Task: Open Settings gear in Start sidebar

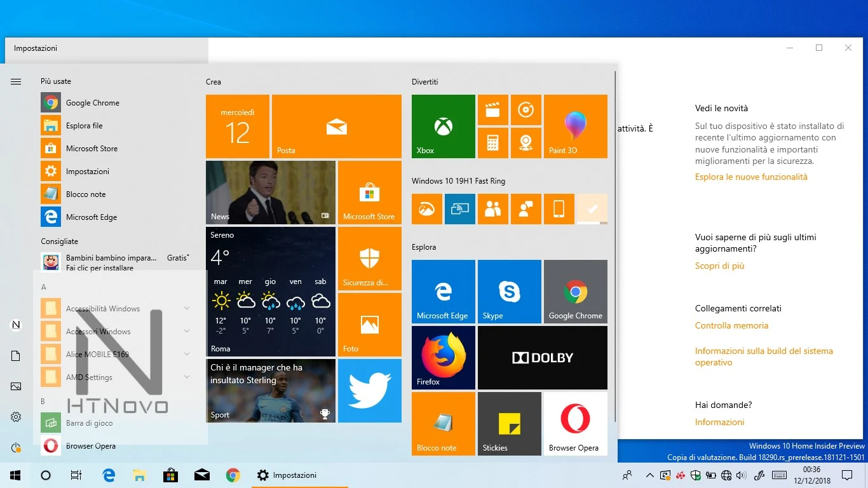Action: tap(16, 417)
